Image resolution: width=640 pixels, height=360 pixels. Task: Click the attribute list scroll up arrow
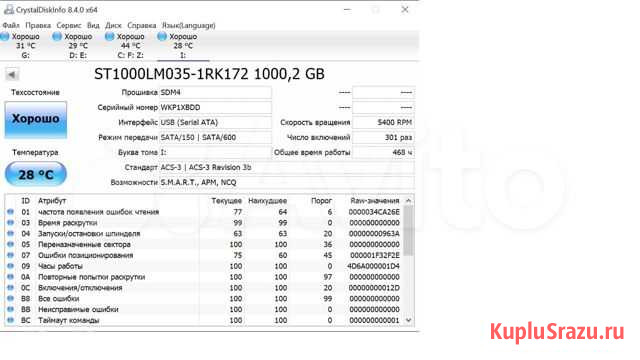coord(409,201)
